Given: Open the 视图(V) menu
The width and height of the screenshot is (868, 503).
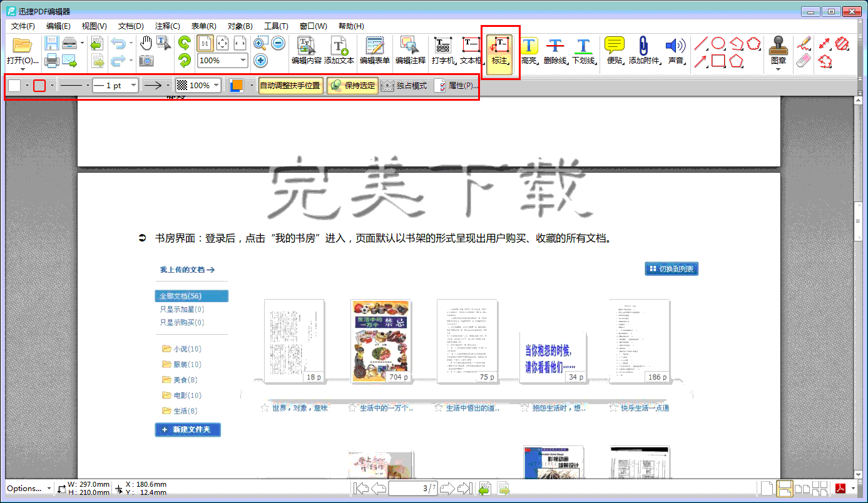Looking at the screenshot, I should tap(94, 26).
